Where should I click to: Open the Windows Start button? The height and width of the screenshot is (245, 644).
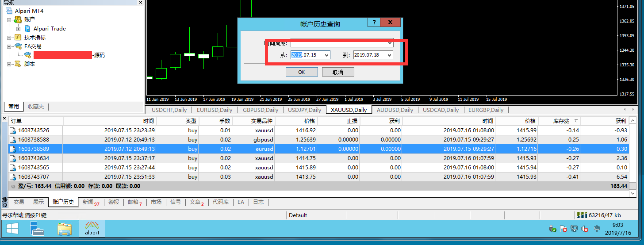pos(12,229)
